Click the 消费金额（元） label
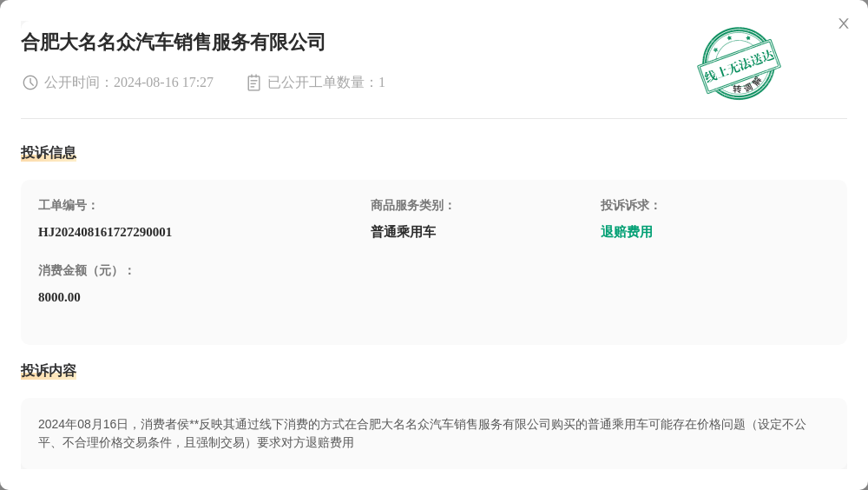Image resolution: width=868 pixels, height=490 pixels. click(x=85, y=270)
